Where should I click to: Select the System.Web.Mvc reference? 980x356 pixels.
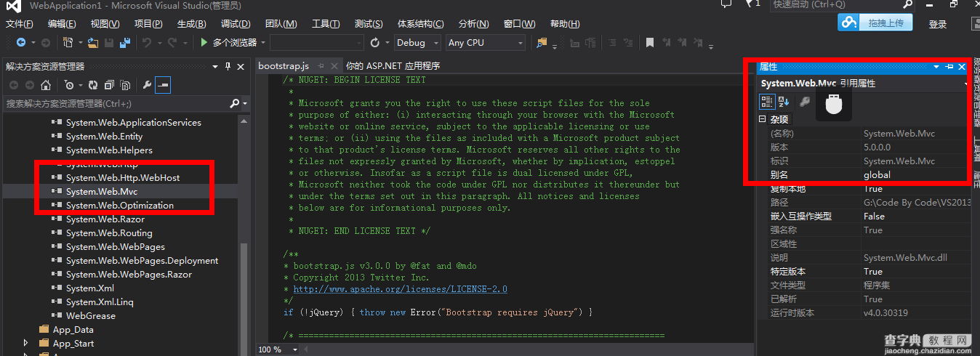102,192
